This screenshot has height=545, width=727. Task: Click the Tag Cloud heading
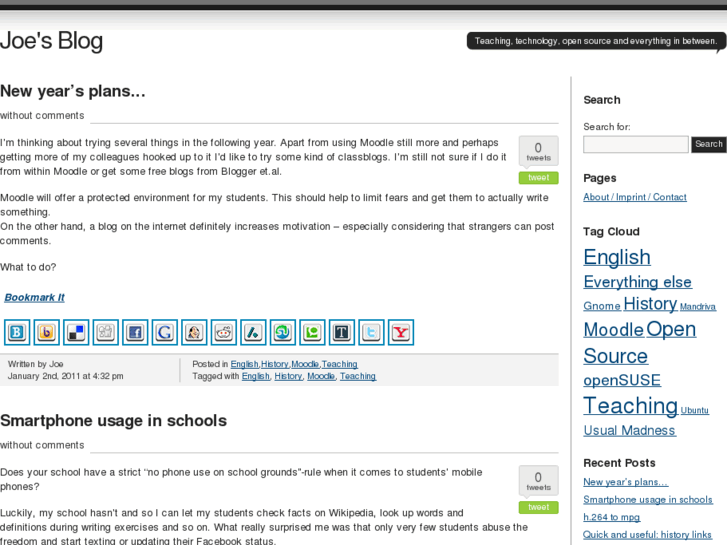click(x=611, y=231)
